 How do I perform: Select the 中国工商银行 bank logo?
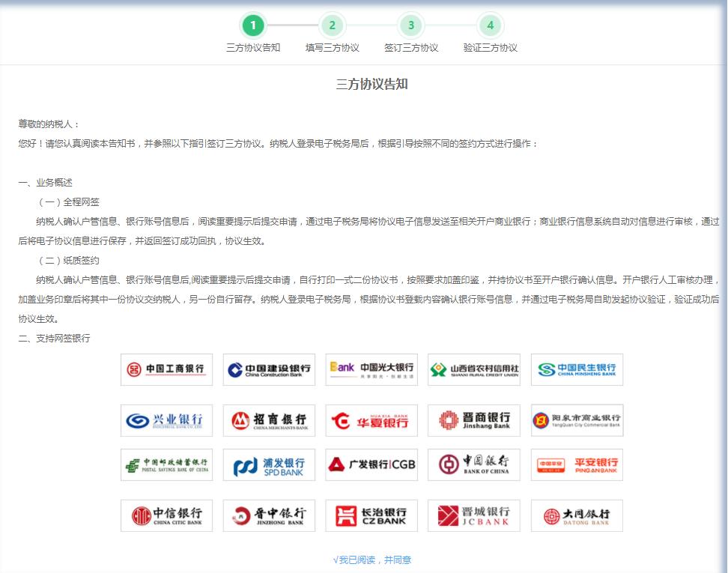click(166, 369)
